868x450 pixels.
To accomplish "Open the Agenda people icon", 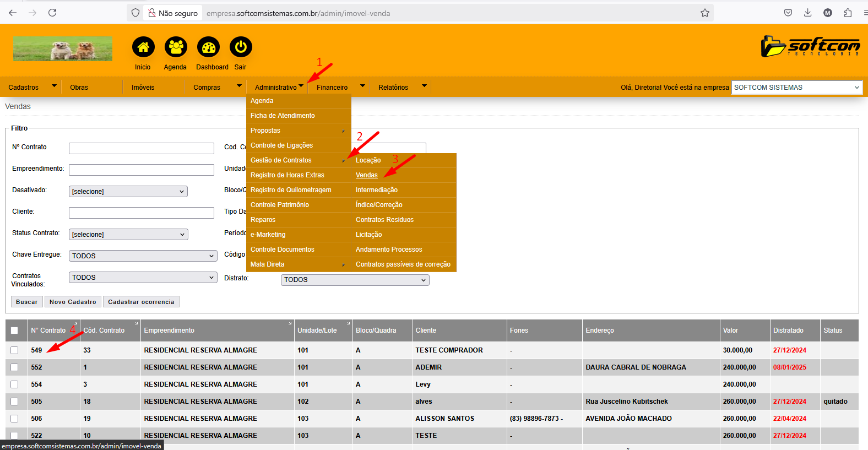I will 176,47.
